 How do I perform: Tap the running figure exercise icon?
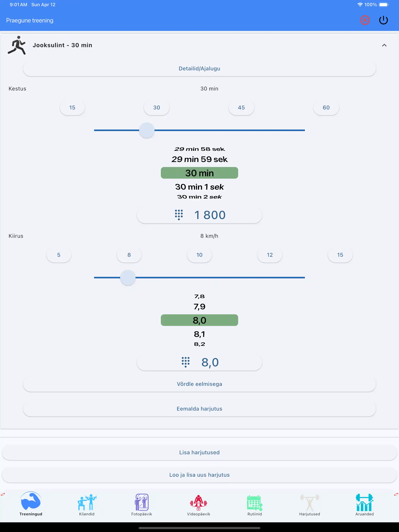17,45
